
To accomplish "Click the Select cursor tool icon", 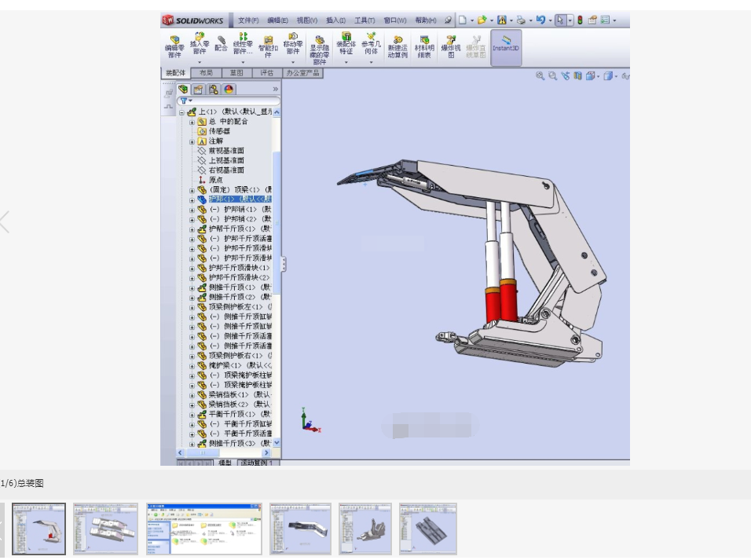I will (x=560, y=20).
